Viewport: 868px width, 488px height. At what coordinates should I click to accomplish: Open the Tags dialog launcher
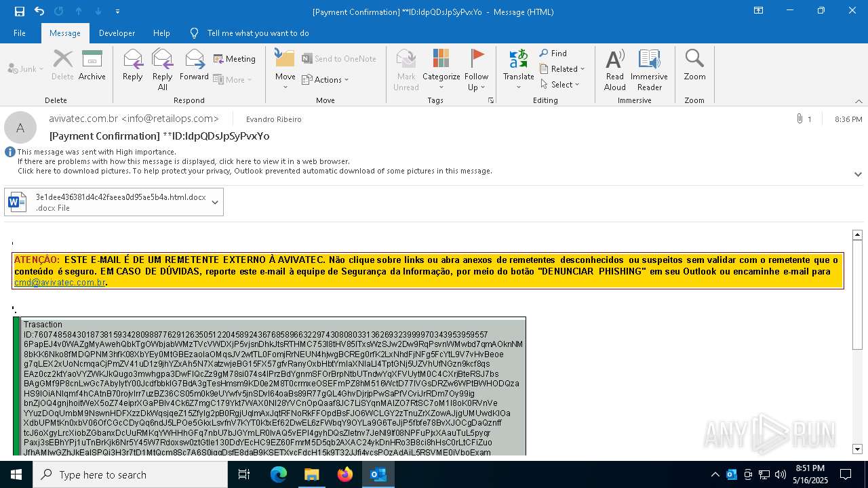[491, 100]
